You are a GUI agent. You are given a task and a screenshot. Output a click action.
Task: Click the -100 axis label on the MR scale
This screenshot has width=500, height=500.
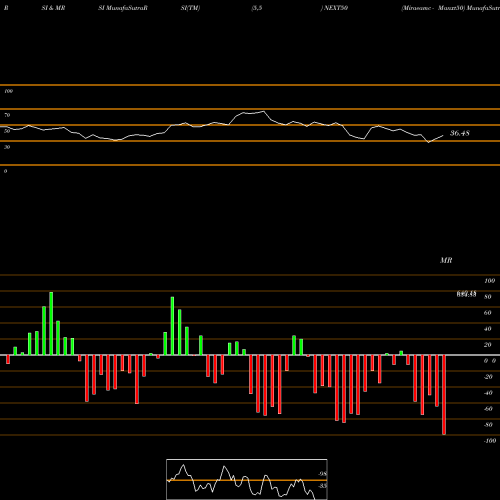(x=490, y=441)
